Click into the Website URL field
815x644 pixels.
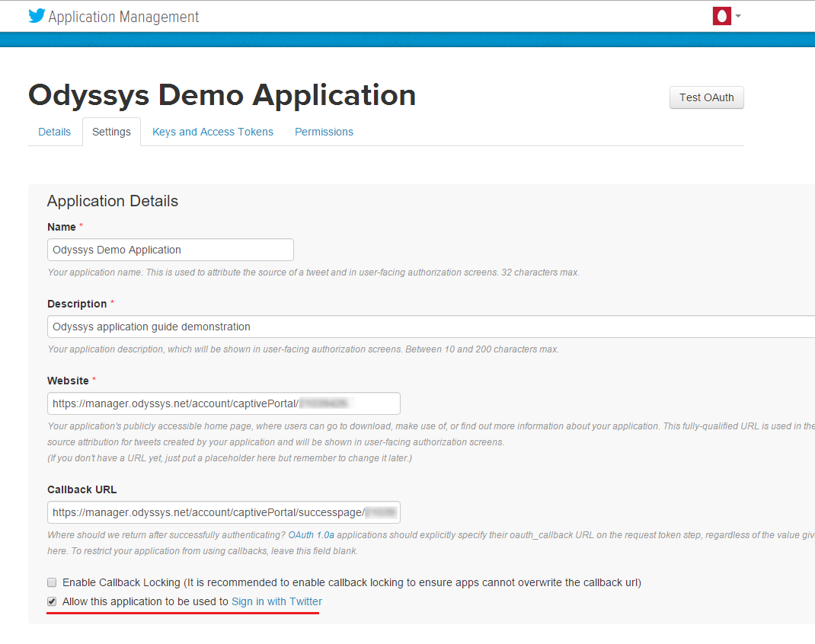click(223, 403)
